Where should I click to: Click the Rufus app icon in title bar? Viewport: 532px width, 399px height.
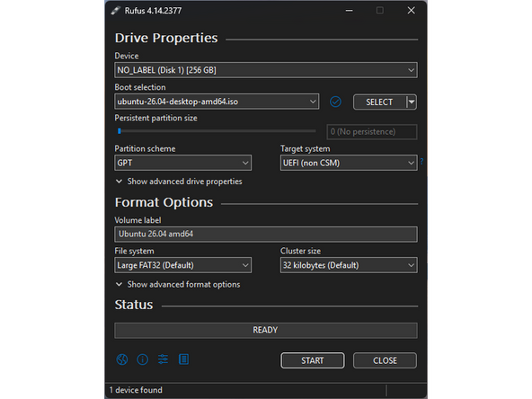[115, 11]
